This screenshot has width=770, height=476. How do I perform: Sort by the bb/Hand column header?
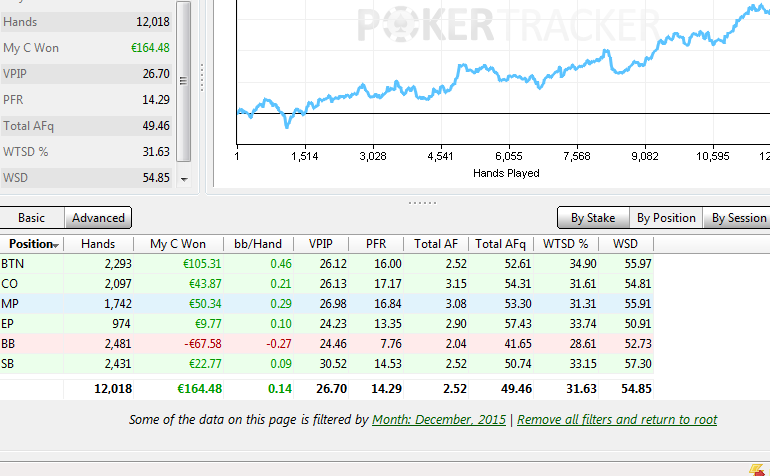[x=258, y=244]
